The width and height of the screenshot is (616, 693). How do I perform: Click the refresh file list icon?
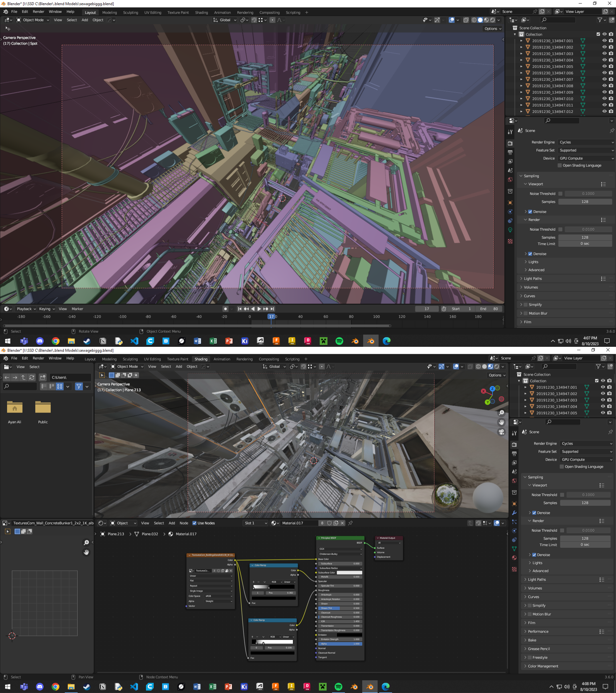(x=32, y=377)
